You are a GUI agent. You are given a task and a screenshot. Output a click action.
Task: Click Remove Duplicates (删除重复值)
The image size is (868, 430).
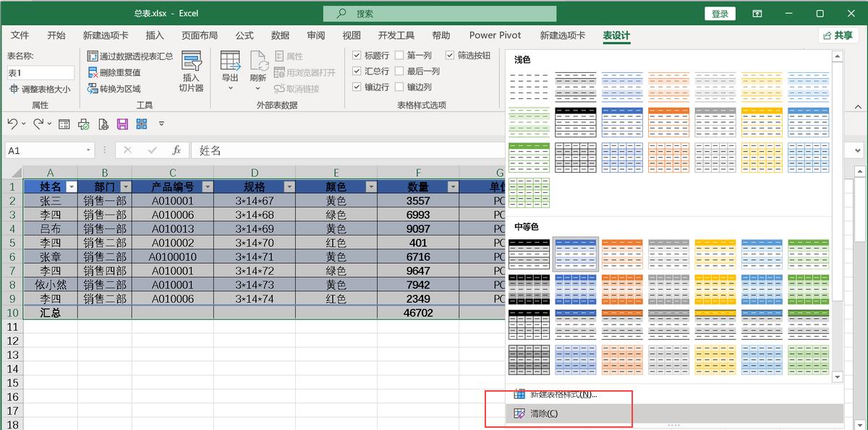tap(114, 72)
